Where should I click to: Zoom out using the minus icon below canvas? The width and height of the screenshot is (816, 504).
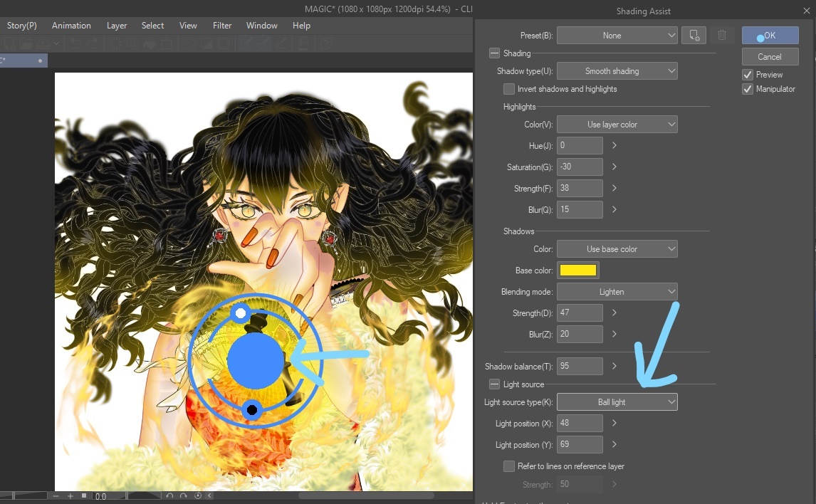[56, 496]
